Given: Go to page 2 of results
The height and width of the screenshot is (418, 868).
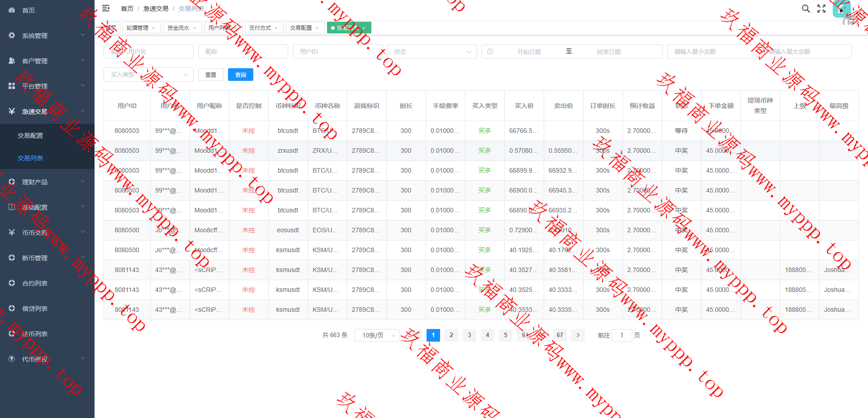Looking at the screenshot, I should click(x=451, y=335).
